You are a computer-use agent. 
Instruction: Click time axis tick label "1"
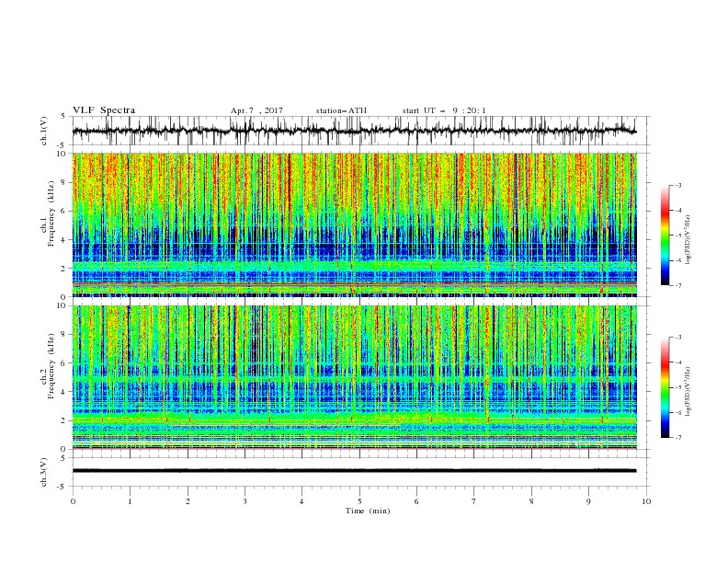pyautogui.click(x=130, y=501)
